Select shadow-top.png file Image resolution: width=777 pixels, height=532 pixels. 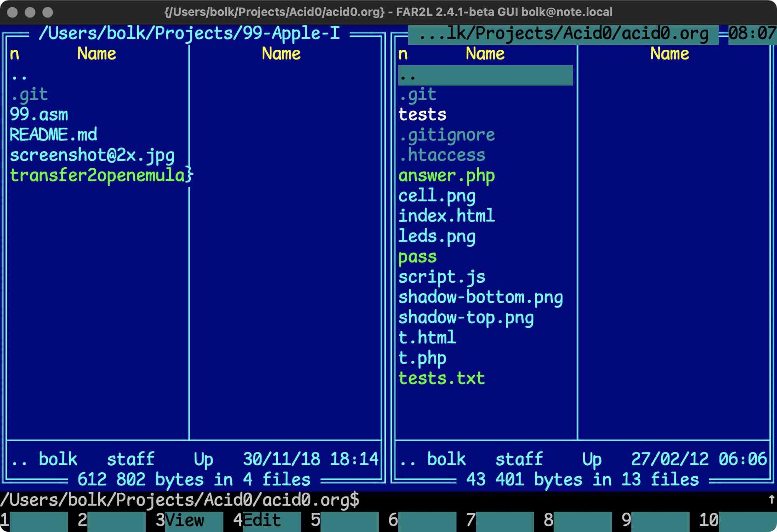[466, 317]
